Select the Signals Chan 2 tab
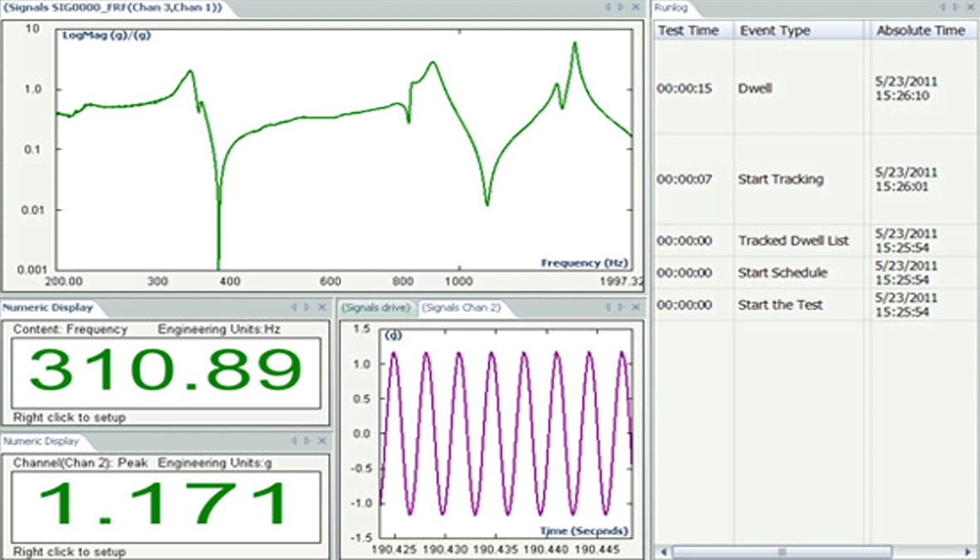Viewport: 980px width, 560px height. (x=461, y=308)
